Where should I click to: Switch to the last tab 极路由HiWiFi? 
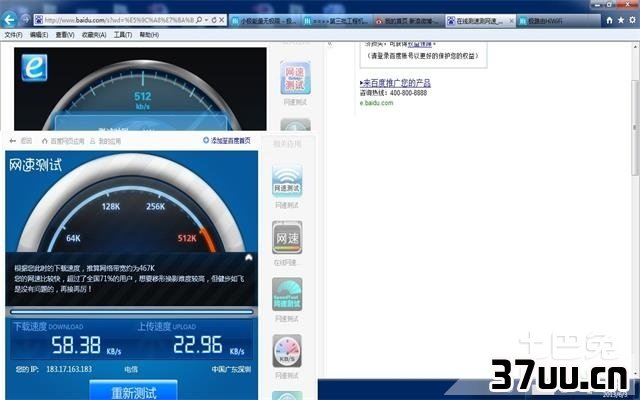pos(558,21)
